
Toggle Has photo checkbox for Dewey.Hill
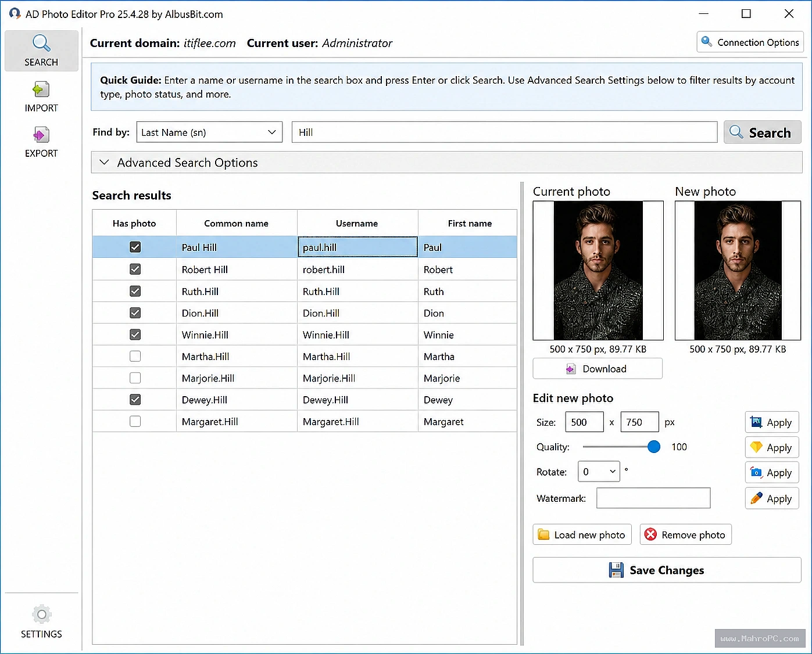[135, 400]
